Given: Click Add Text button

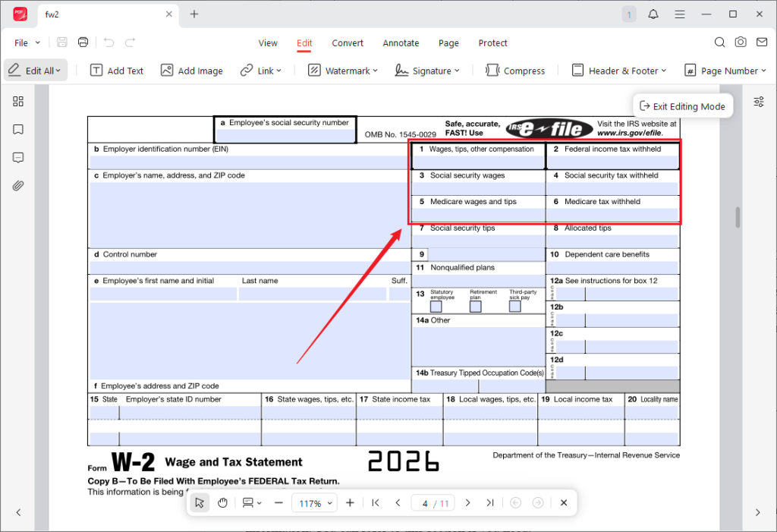Looking at the screenshot, I should [x=116, y=71].
